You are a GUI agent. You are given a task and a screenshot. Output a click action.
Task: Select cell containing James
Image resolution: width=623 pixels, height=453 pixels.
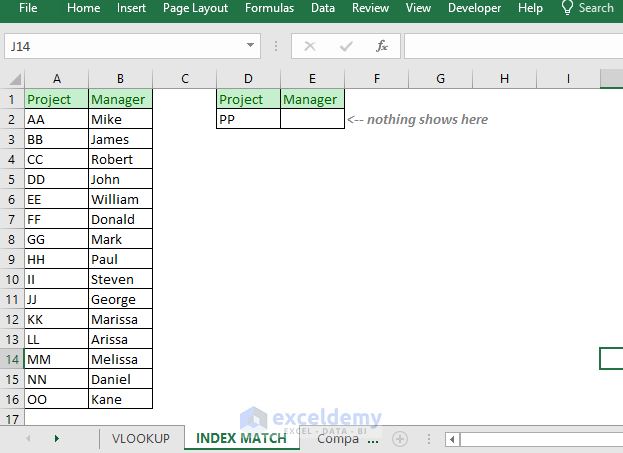[x=120, y=139]
